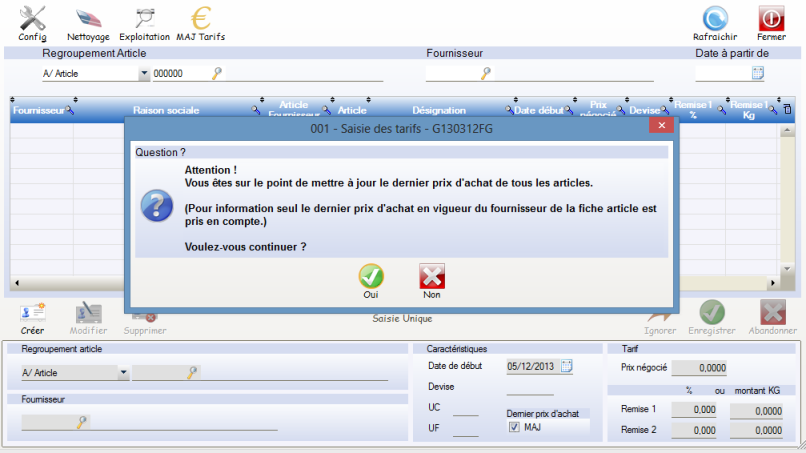Click the Prix négocié input field
Screen dimensions: 806x453
699,368
